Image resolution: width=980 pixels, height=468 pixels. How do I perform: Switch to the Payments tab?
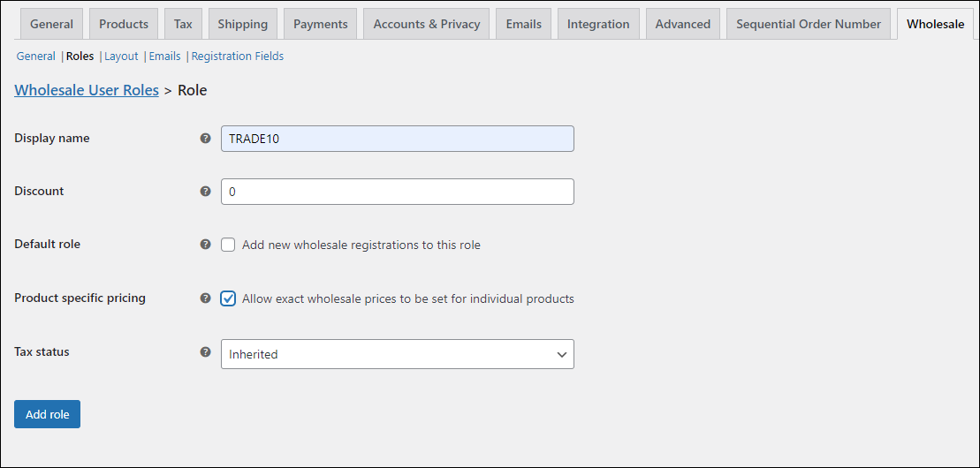(x=321, y=24)
